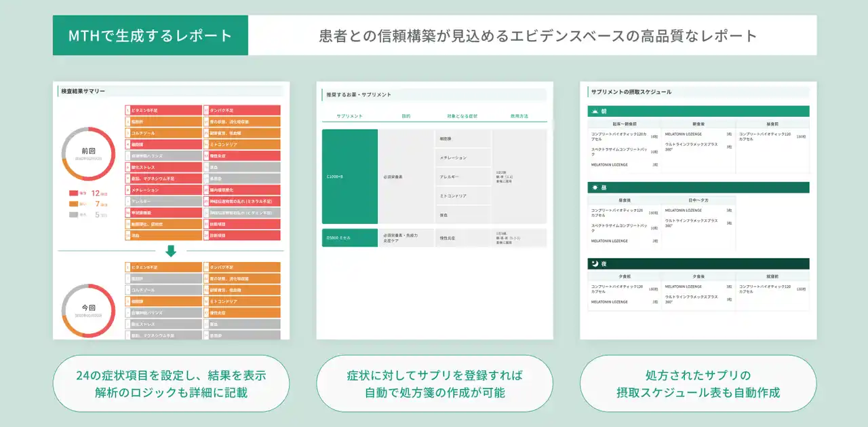Click the 自動で処方箋の作成が可能 caption pill
The image size is (868, 427).
(435, 384)
